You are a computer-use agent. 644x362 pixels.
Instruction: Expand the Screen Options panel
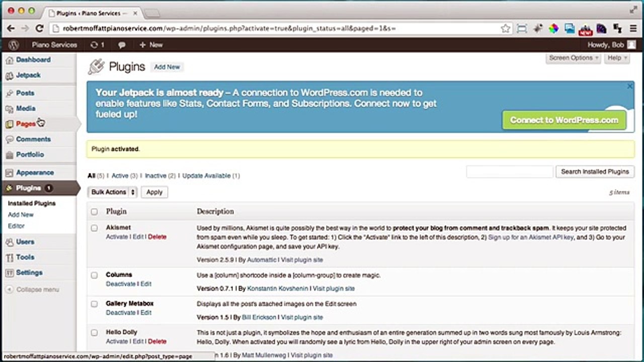[x=574, y=58]
